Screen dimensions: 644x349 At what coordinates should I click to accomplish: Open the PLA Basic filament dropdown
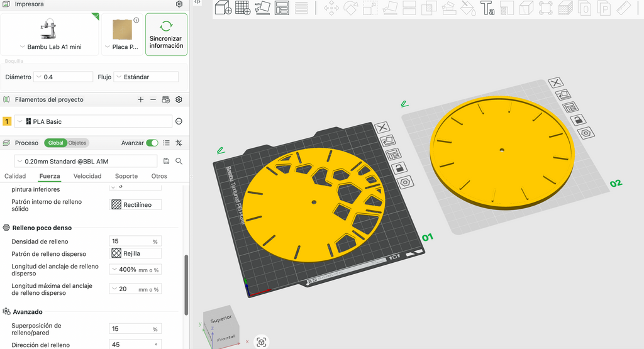[93, 121]
